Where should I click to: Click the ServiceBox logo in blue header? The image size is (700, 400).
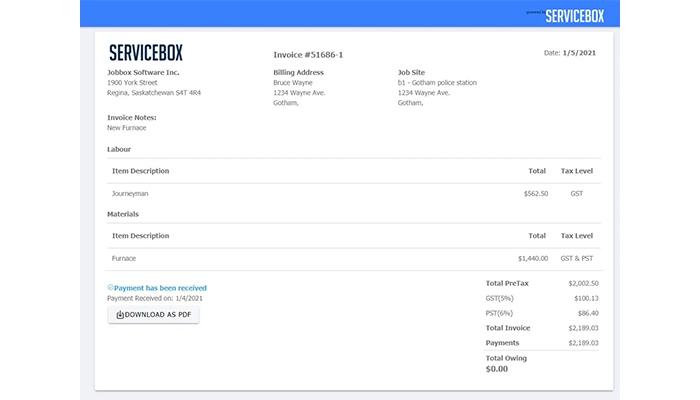click(574, 16)
